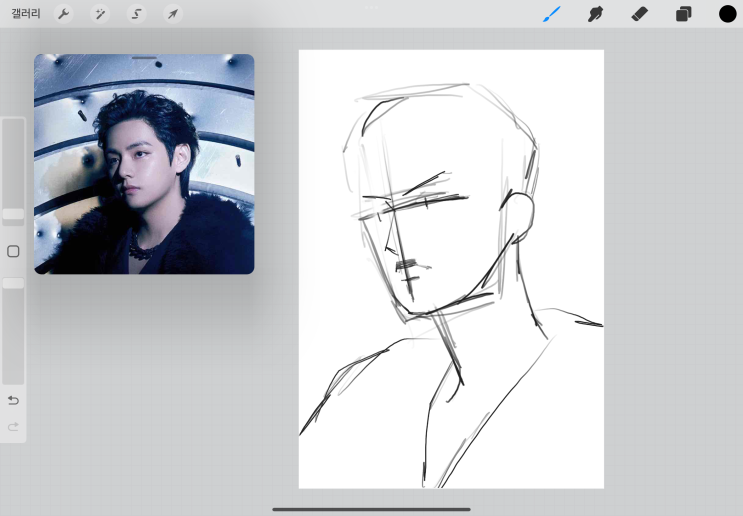This screenshot has height=516, width=743.
Task: Open the Layers panel
Action: tap(683, 14)
